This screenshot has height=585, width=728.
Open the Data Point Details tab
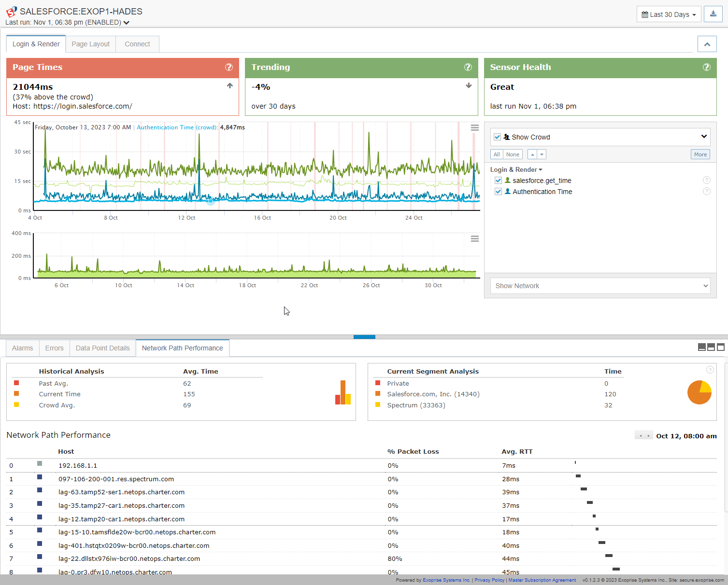(102, 348)
